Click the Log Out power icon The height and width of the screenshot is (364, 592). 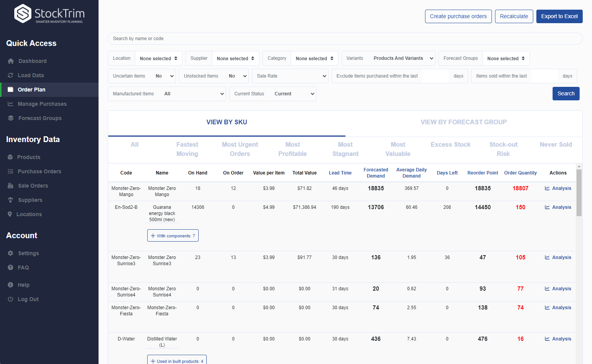click(10, 299)
